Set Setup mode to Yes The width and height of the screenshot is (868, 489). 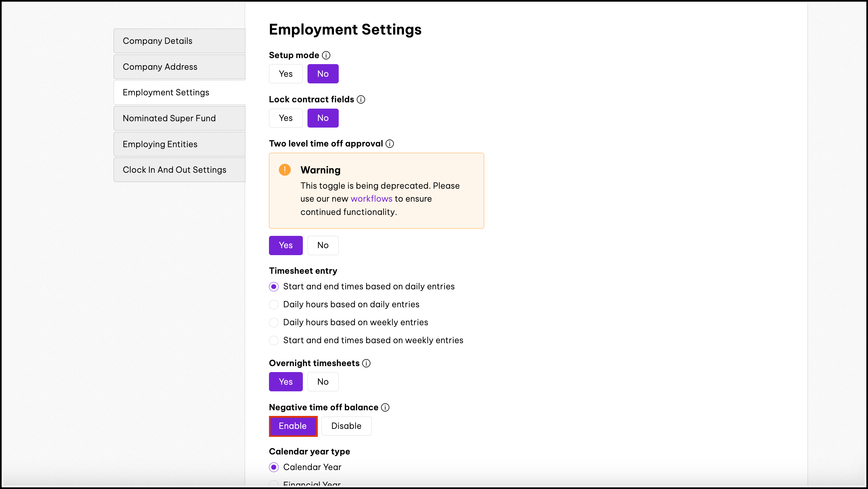(285, 74)
